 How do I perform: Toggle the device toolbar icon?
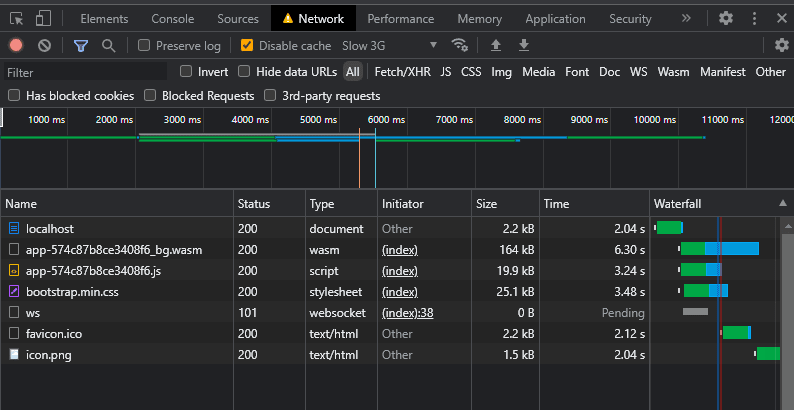(x=44, y=18)
